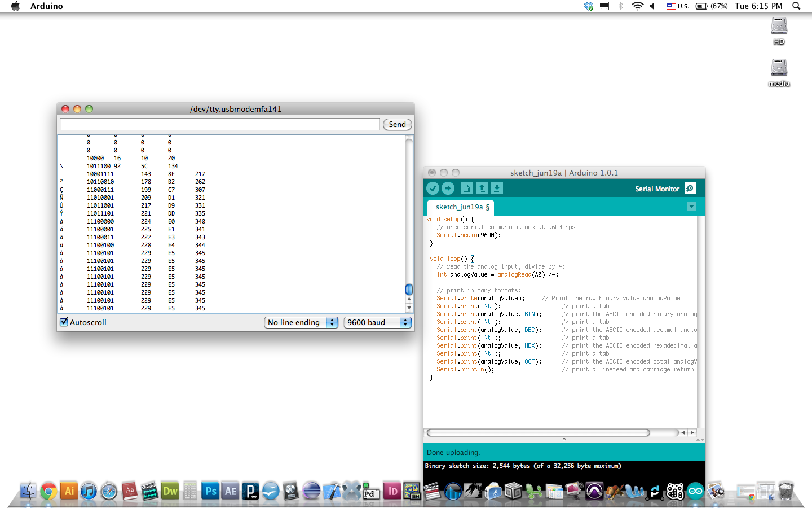The height and width of the screenshot is (508, 812).
Task: Open Finder from the Dock
Action: (x=28, y=491)
